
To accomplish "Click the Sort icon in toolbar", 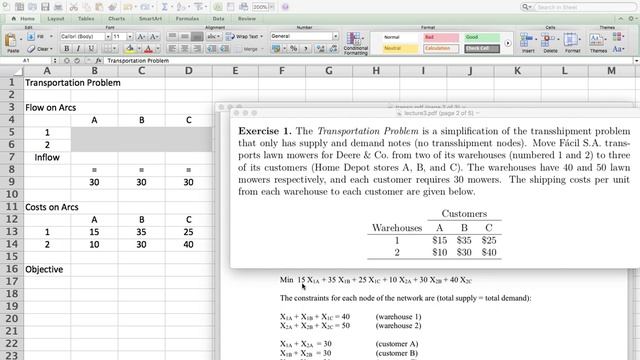I will (x=181, y=7).
